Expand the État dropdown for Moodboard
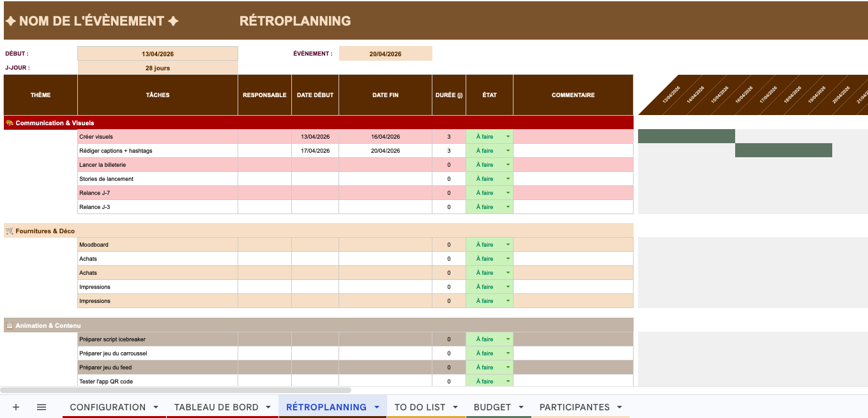Screen dimensions: 868x418 508,245
